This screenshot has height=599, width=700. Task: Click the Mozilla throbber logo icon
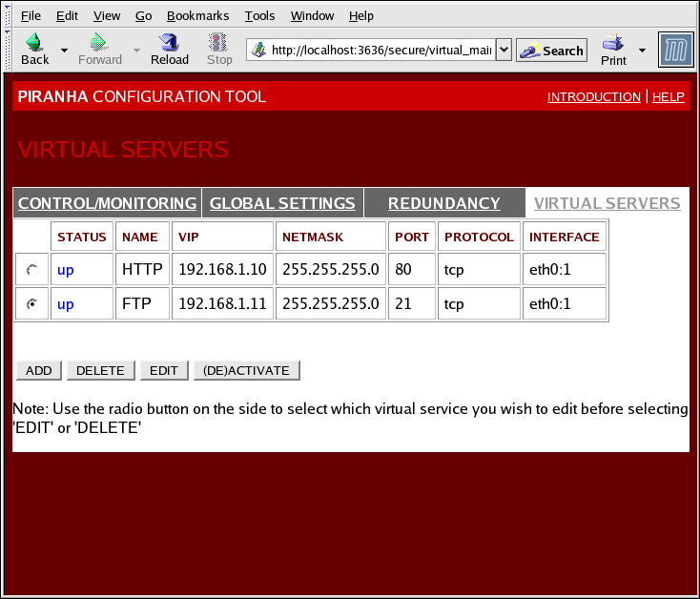click(675, 50)
